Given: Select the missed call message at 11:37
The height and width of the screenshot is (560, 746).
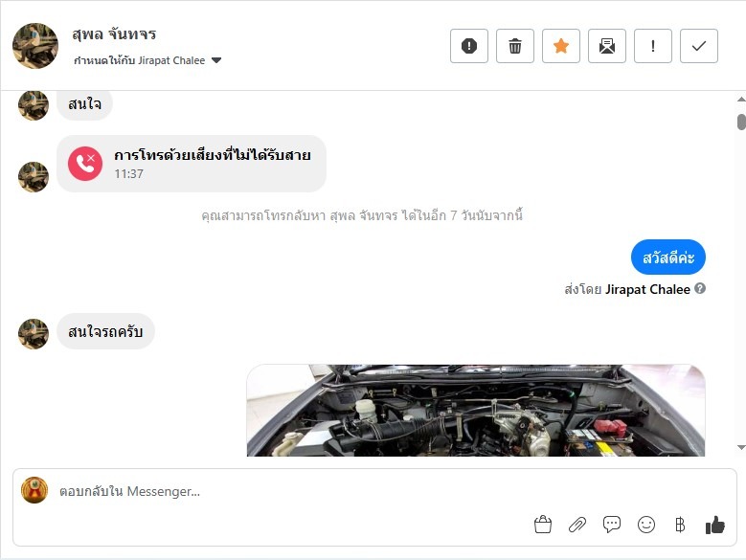Looking at the screenshot, I should (x=192, y=164).
